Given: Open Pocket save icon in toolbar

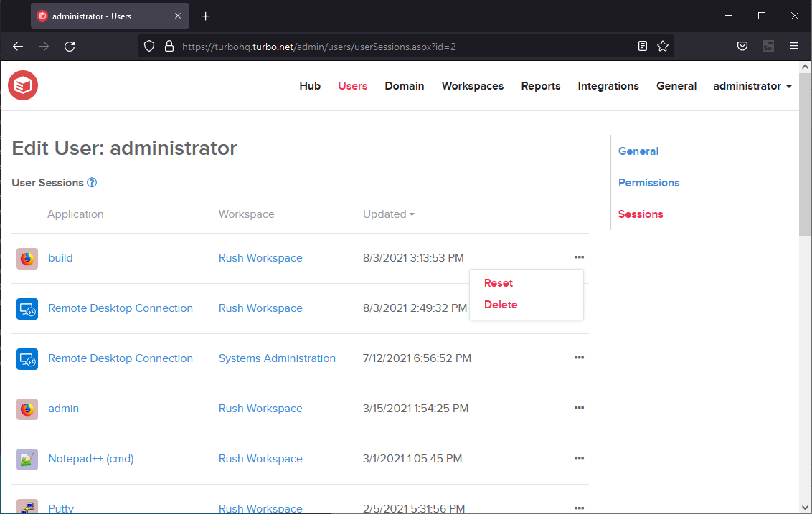Looking at the screenshot, I should (x=742, y=46).
